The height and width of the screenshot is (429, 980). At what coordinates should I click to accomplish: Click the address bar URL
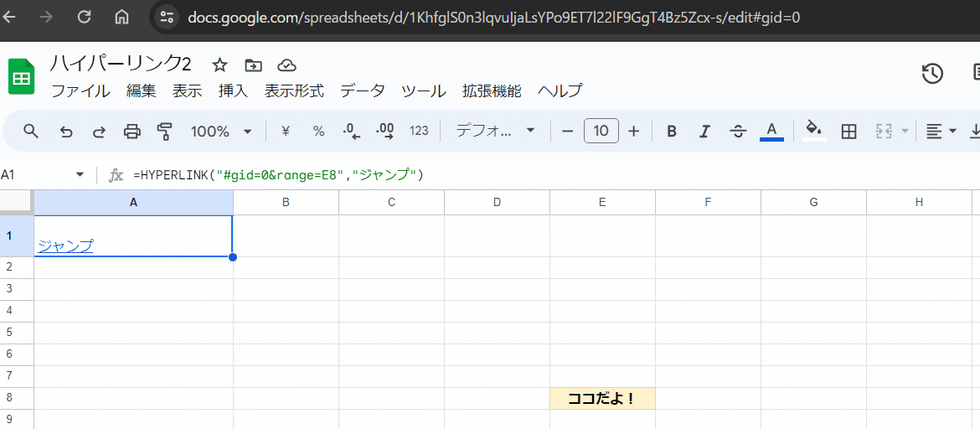tap(493, 17)
